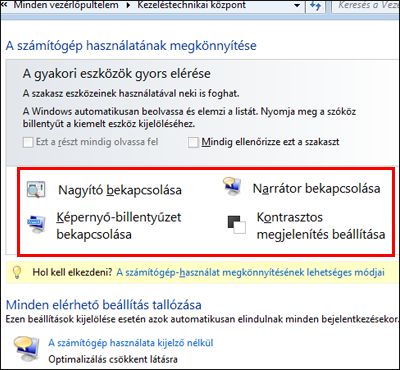Open the address bar history dropdown arrow
The width and height of the screenshot is (400, 370).
pos(297,6)
